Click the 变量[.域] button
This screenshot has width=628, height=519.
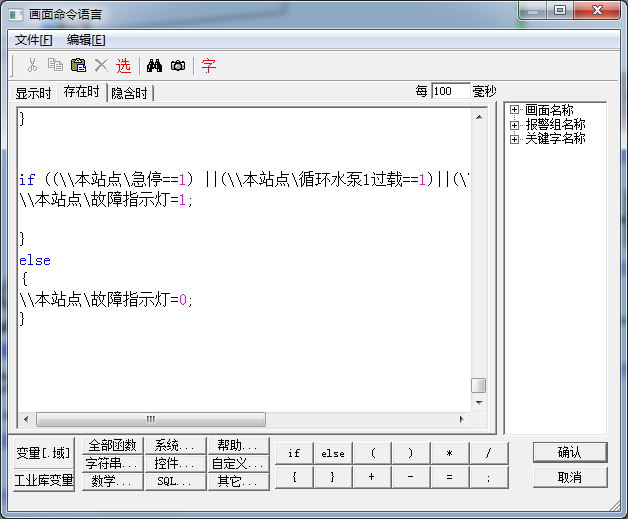pyautogui.click(x=44, y=453)
